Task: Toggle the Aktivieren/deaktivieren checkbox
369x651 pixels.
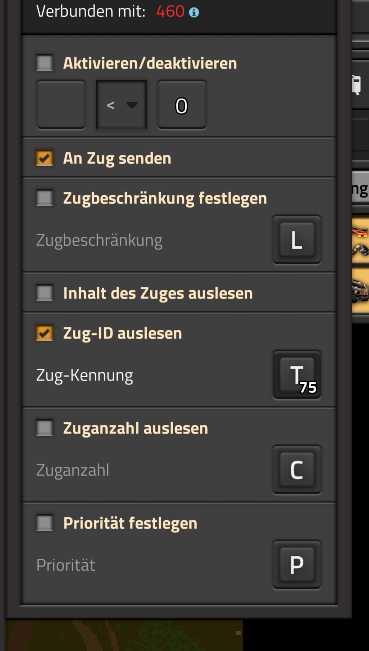Action: pyautogui.click(x=45, y=63)
